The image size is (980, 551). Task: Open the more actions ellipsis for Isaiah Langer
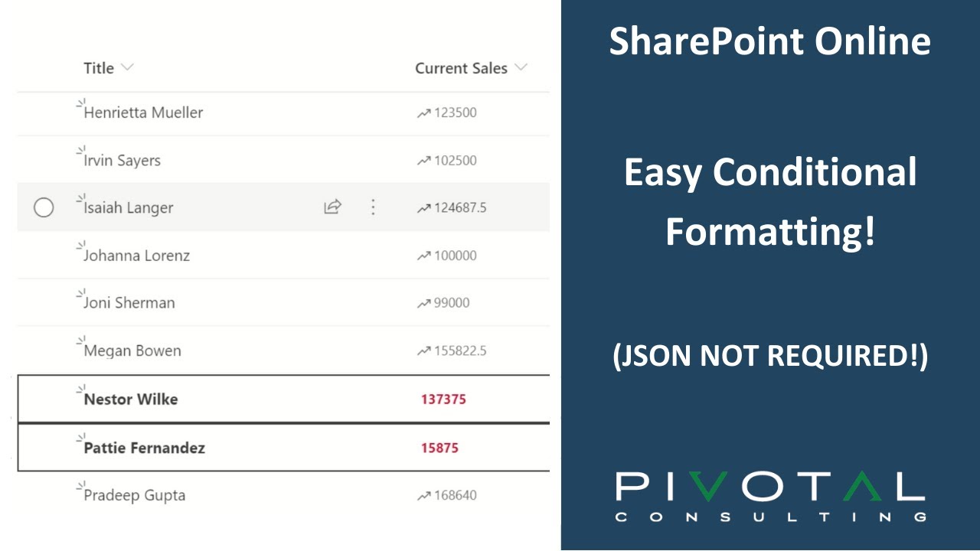[x=373, y=207]
